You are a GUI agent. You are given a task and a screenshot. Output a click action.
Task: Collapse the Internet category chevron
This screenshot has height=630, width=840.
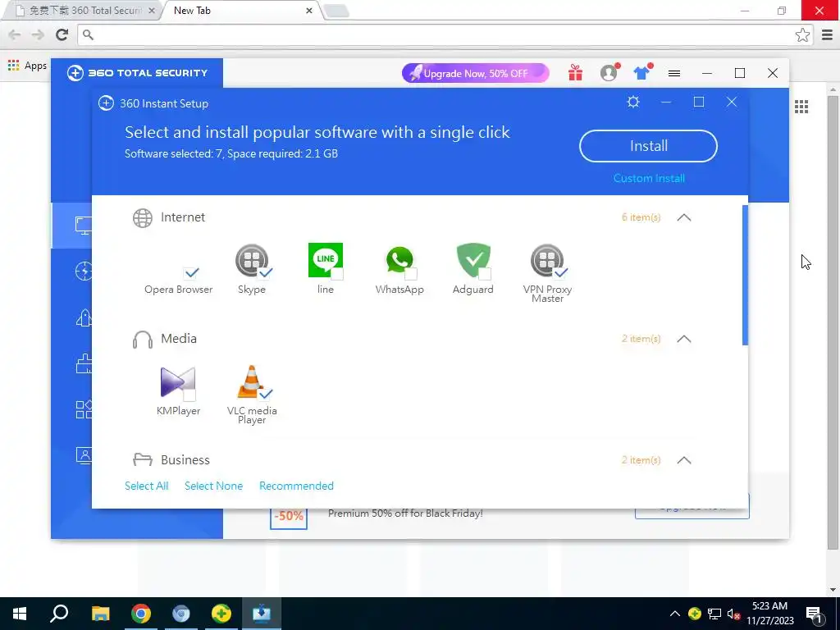(684, 217)
